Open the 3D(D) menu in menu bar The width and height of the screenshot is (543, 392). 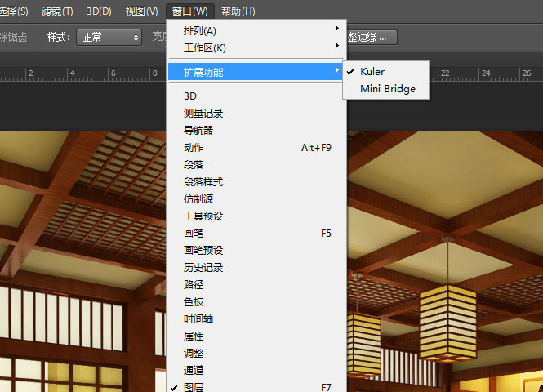[x=99, y=11]
